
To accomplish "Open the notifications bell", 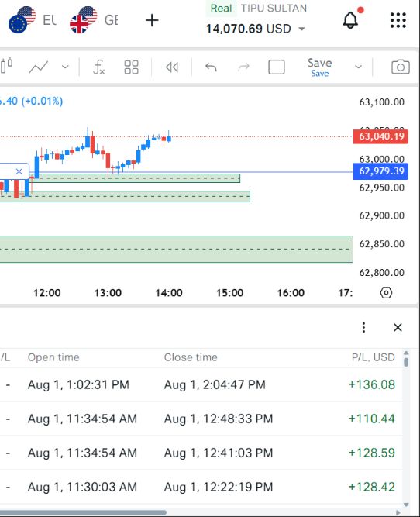I will (x=350, y=20).
